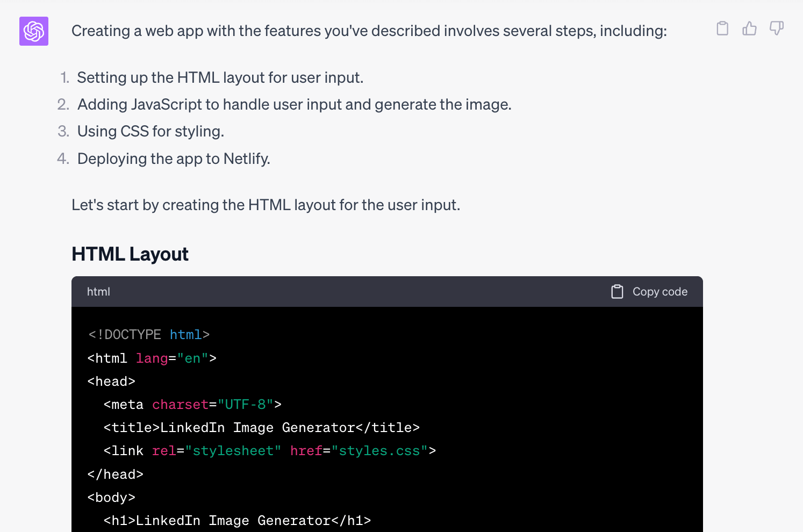Click the '<!DOCTYPE html>' code line
This screenshot has width=803, height=532.
coord(149,335)
